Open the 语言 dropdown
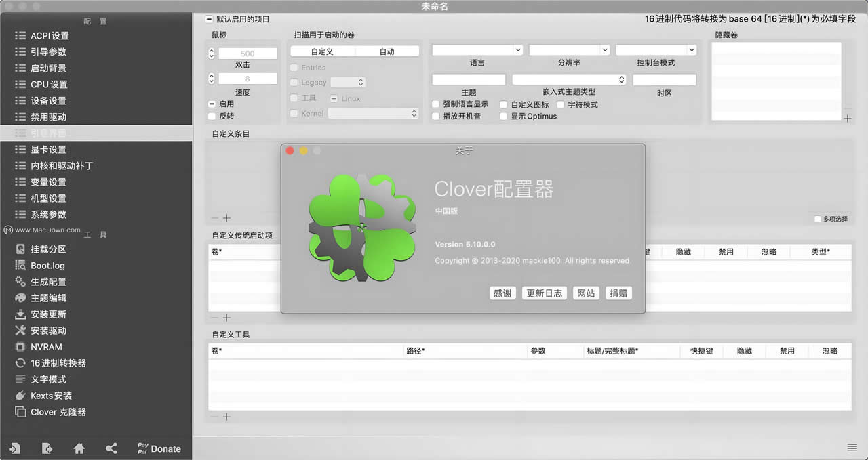868x460 pixels. pyautogui.click(x=477, y=49)
